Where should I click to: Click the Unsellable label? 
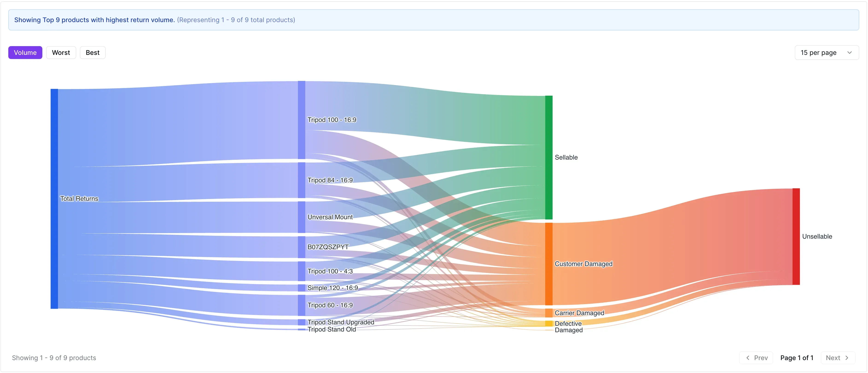[817, 237]
